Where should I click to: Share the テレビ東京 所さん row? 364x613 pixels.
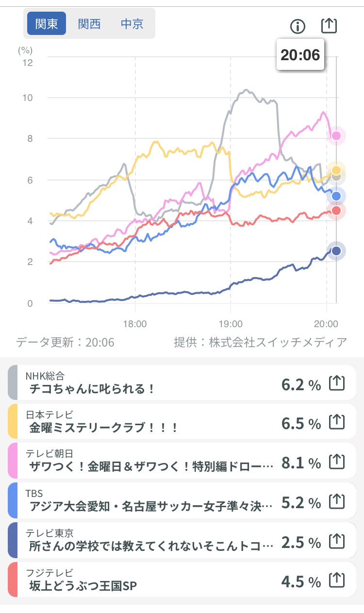pos(337,541)
